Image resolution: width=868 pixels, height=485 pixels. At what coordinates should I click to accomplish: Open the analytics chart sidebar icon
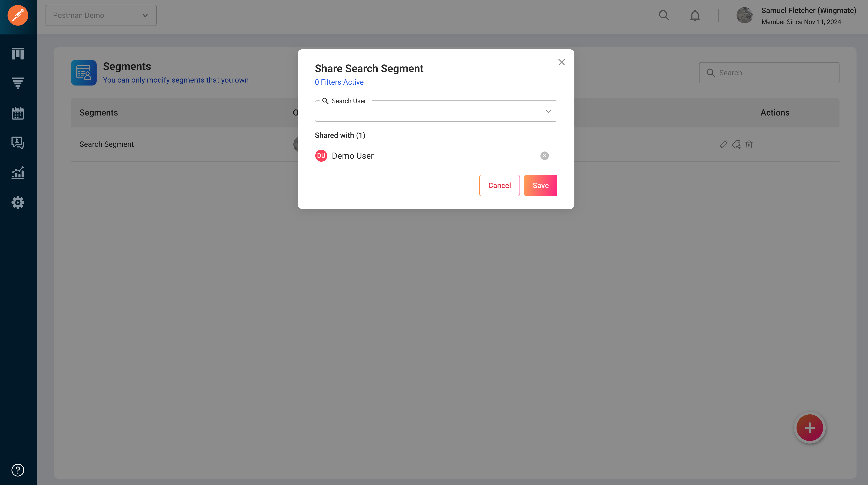18,173
